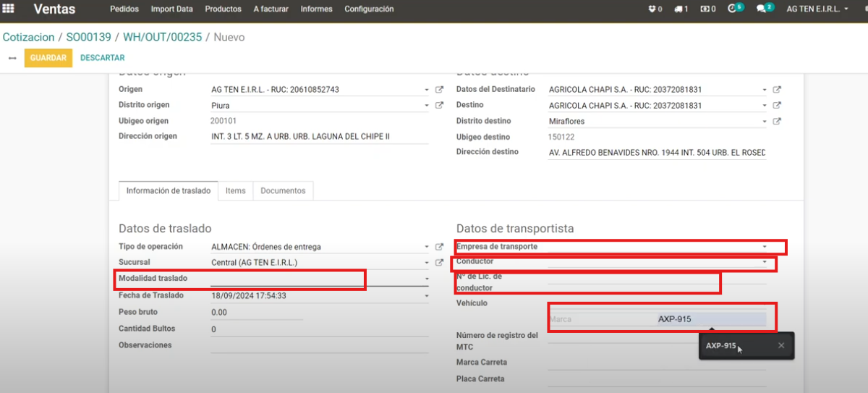
Task: Expand the Conductor dropdown
Action: coord(765,263)
